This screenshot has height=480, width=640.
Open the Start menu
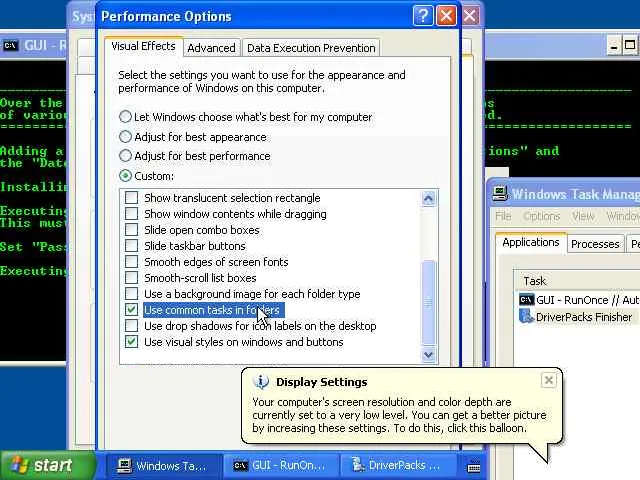click(47, 465)
